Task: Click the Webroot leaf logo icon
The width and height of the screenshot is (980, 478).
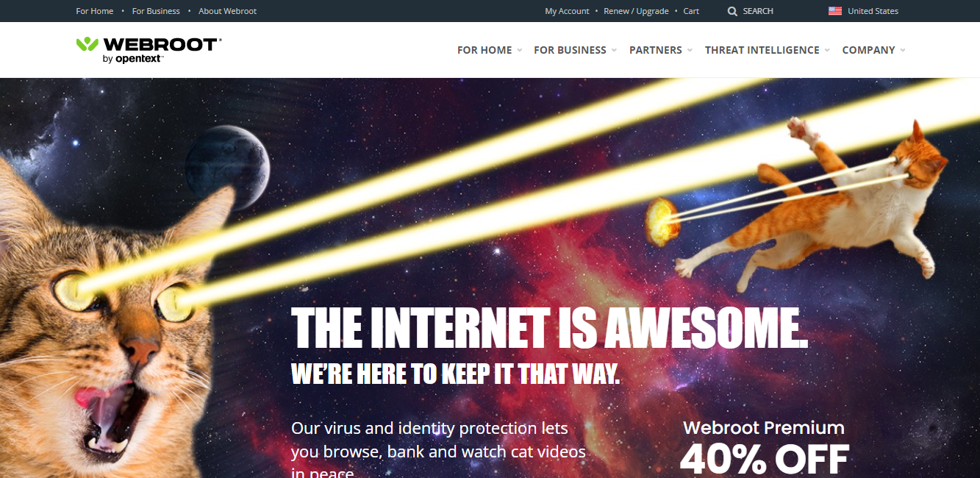Action: pyautogui.click(x=87, y=44)
